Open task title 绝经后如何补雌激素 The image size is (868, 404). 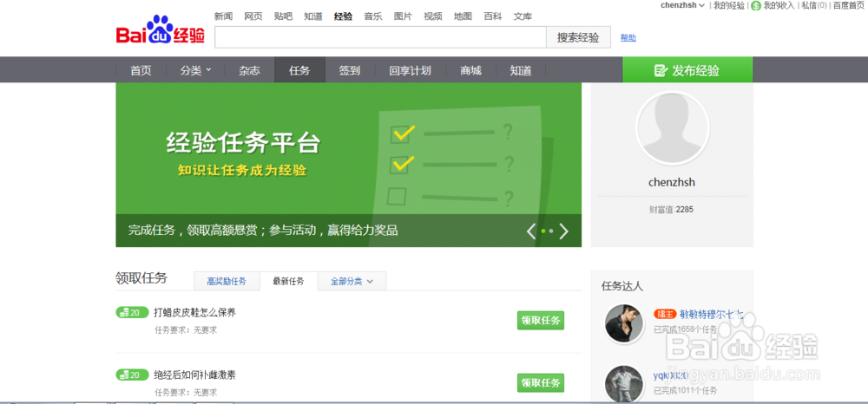194,375
